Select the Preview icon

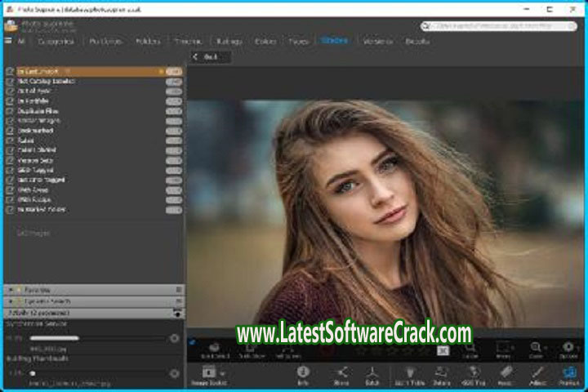pos(568,374)
